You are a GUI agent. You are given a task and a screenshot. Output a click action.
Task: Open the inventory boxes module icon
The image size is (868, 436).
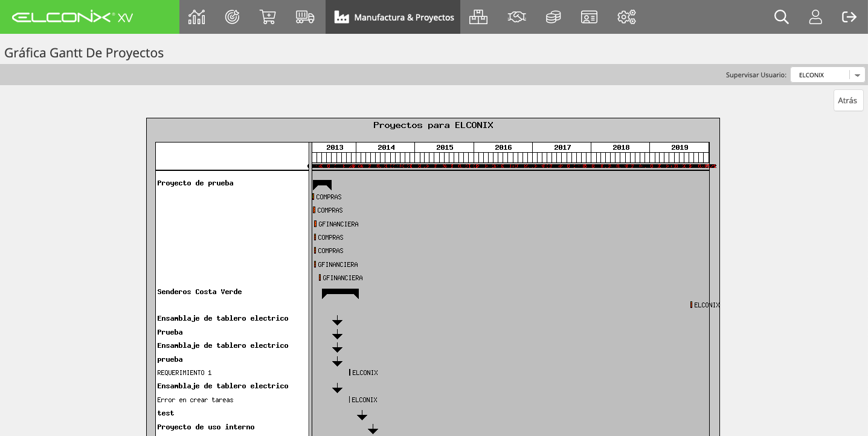478,17
